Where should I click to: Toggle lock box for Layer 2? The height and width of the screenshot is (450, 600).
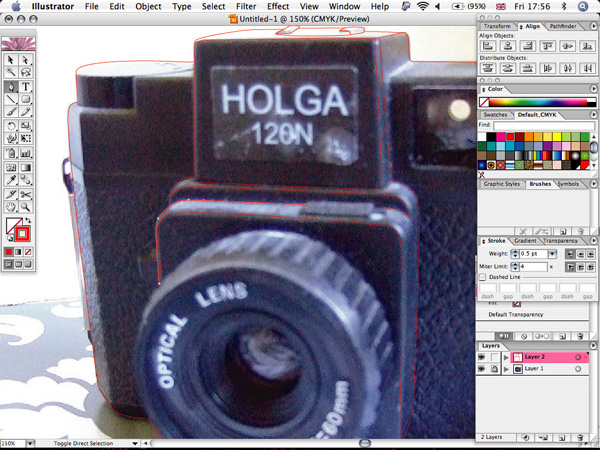(x=494, y=357)
